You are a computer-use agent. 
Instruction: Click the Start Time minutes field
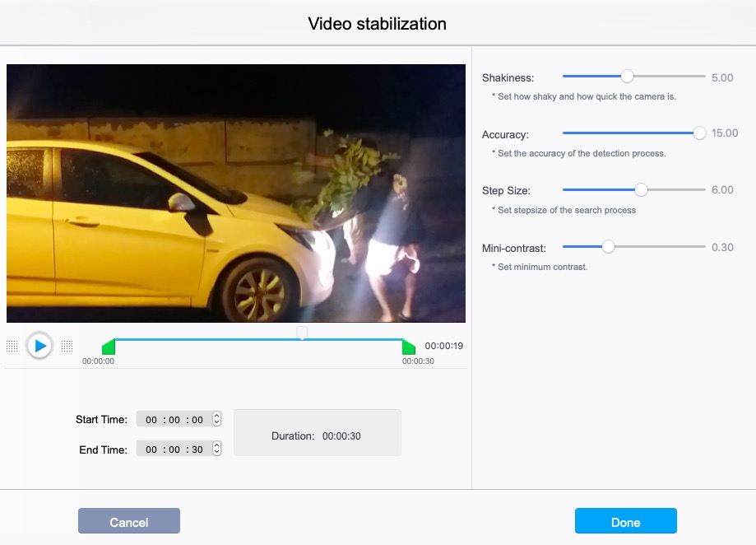tap(174, 420)
